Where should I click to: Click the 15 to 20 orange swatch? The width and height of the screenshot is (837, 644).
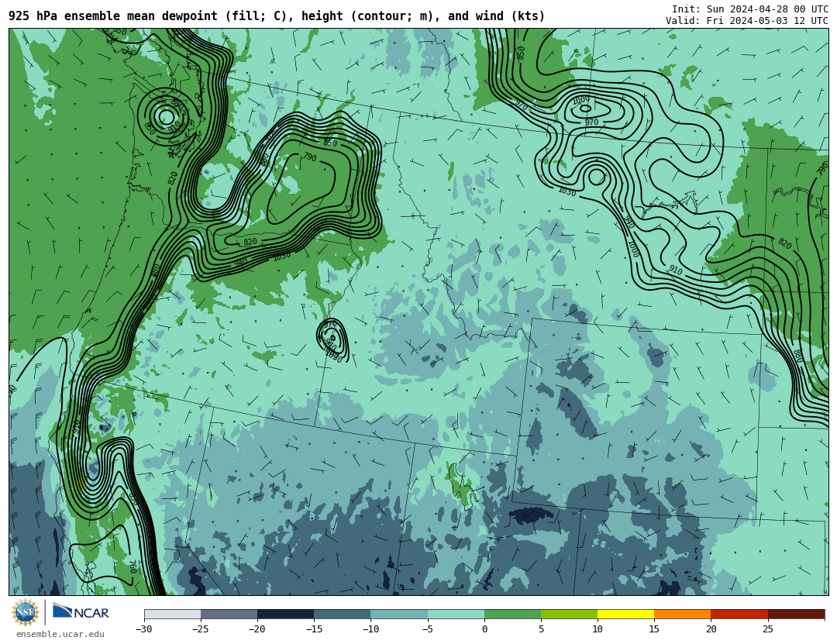[683, 614]
